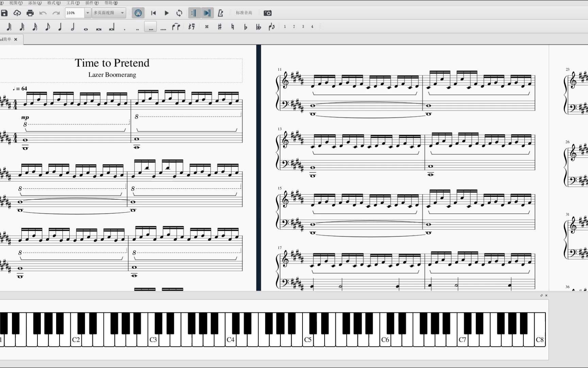This screenshot has width=588, height=368.
Task: Print the score
Action: [30, 13]
